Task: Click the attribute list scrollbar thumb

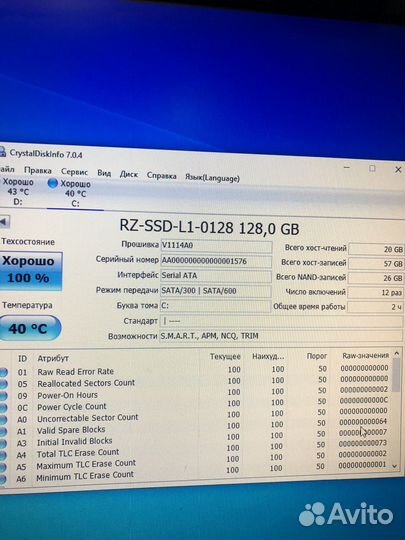Action: (x=396, y=375)
